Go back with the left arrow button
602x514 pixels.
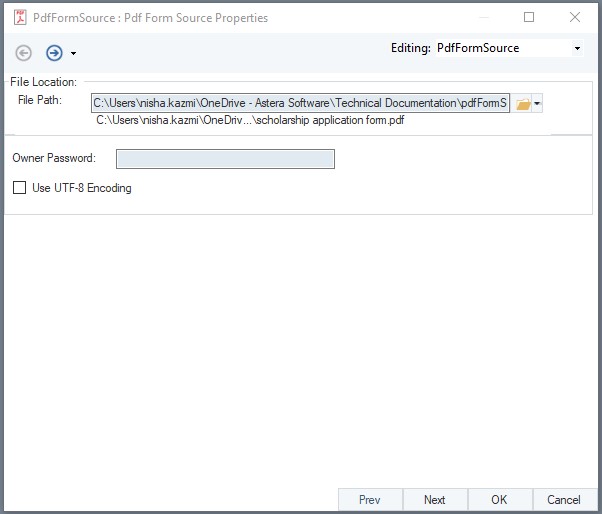[x=24, y=53]
